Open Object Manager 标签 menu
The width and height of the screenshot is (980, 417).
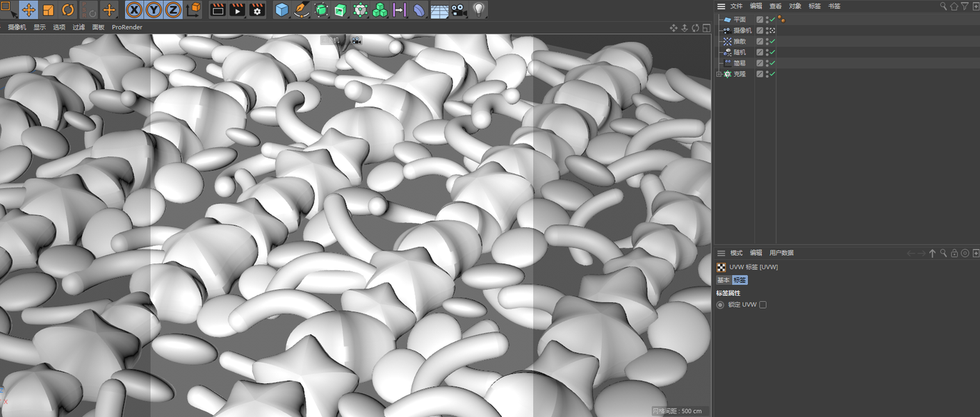pos(815,6)
